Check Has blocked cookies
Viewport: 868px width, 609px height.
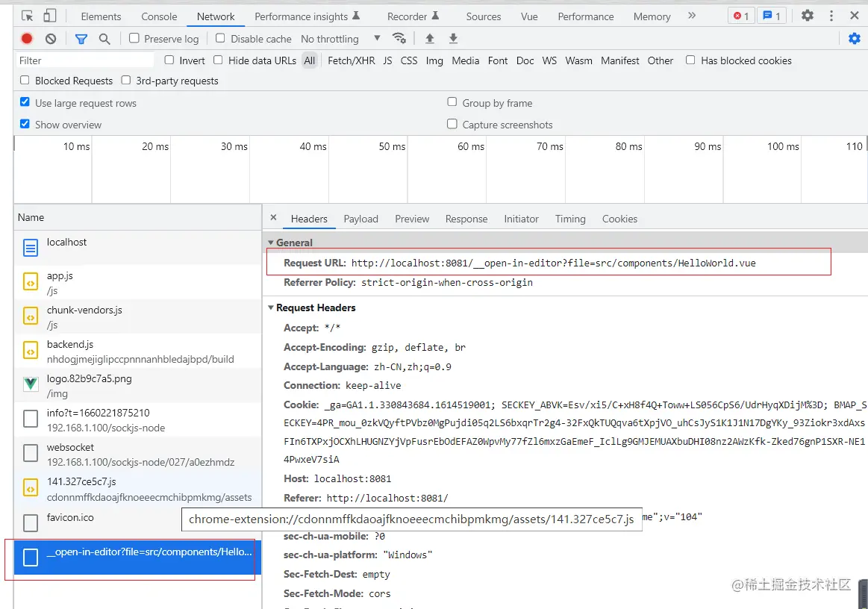point(690,60)
